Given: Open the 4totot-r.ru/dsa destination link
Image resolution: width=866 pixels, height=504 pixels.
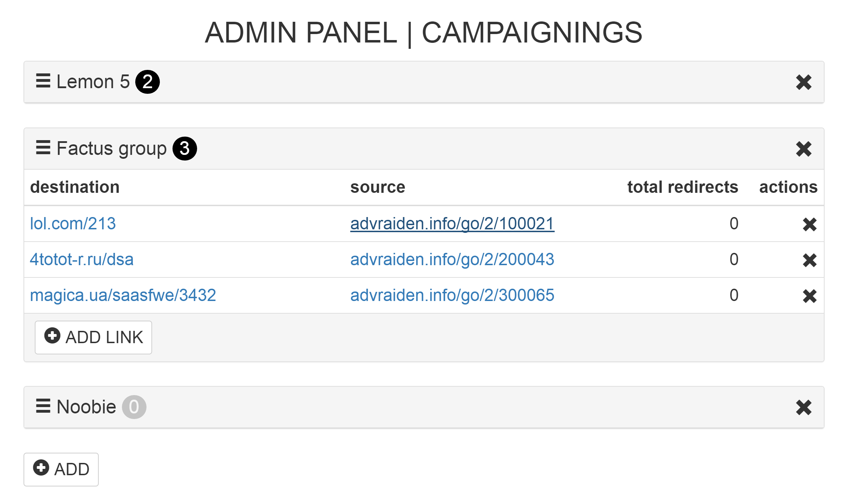Looking at the screenshot, I should click(x=82, y=260).
